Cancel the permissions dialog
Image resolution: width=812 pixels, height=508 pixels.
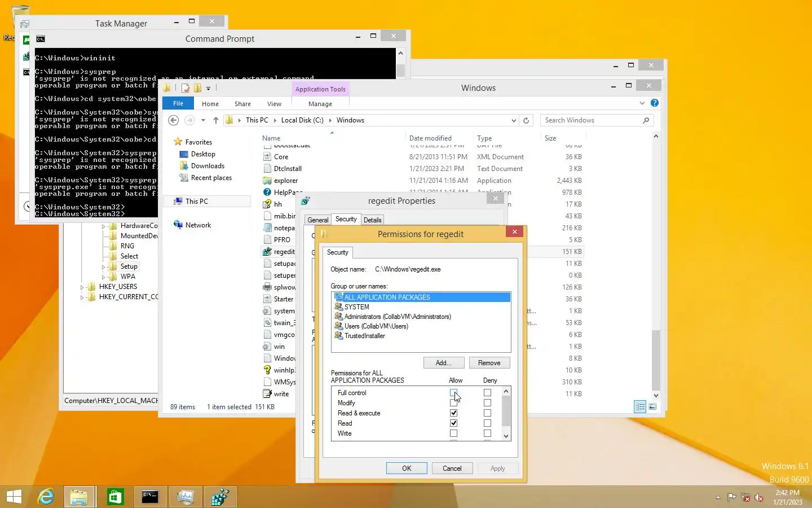pos(452,468)
